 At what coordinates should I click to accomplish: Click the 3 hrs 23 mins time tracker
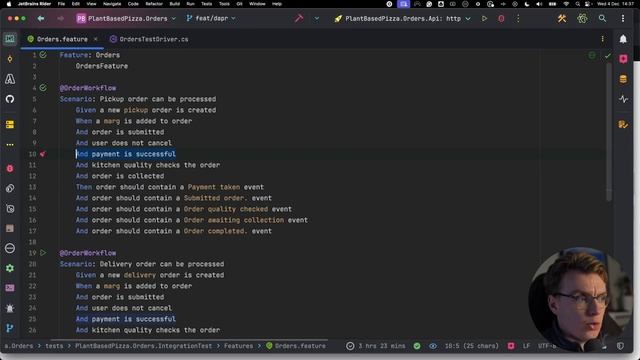tap(376, 346)
